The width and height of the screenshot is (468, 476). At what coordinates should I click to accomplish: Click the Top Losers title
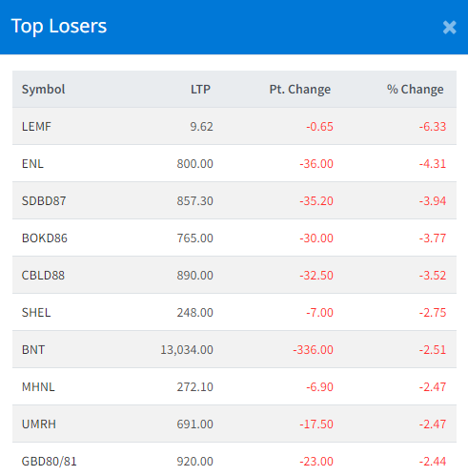(59, 26)
